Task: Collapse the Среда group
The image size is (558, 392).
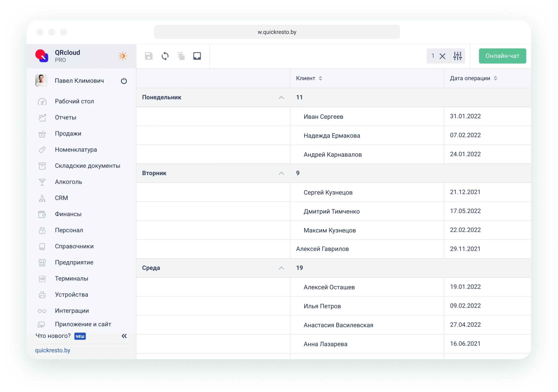Action: pyautogui.click(x=281, y=268)
